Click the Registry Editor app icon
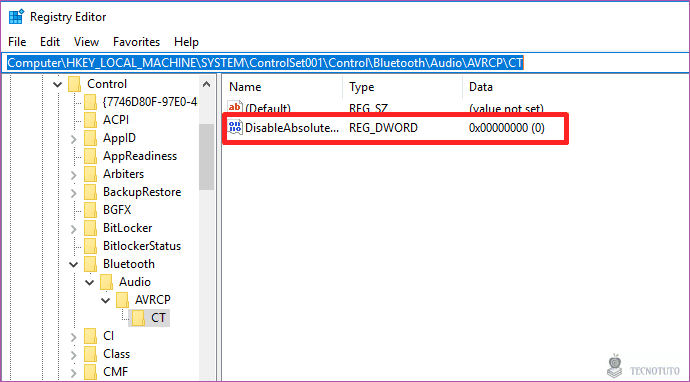This screenshot has width=690, height=382. click(x=16, y=17)
